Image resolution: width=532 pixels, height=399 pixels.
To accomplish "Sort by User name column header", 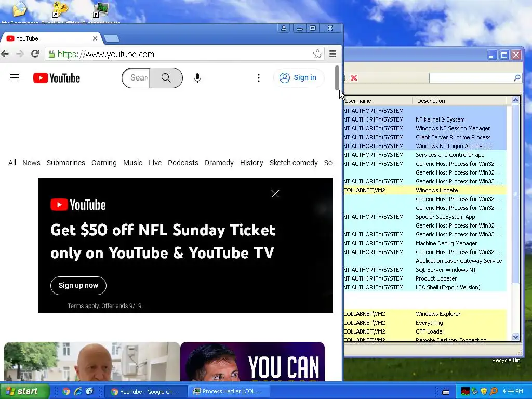I will pos(378,101).
